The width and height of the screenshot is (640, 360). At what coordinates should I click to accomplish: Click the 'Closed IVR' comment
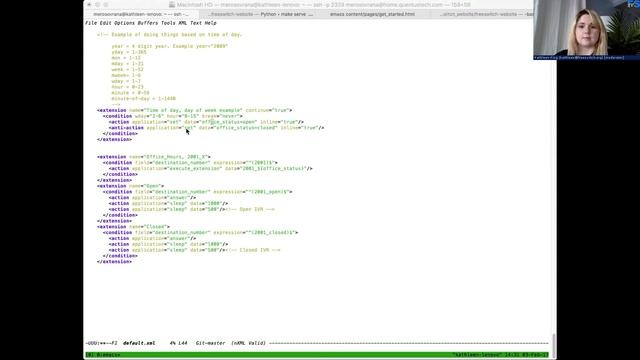[253, 250]
